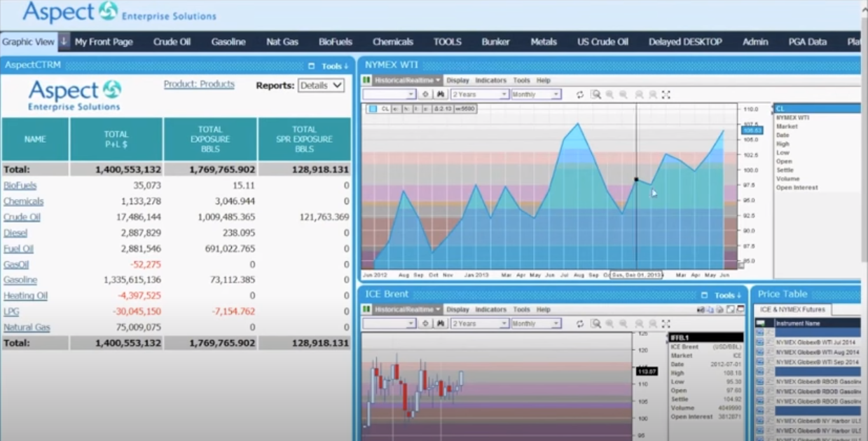Screen dimensions: 868x441
Task: Switch to the Bunker tab
Action: [x=495, y=42]
